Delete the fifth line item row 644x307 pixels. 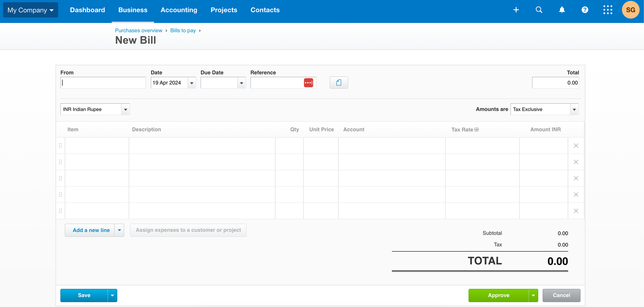point(576,211)
